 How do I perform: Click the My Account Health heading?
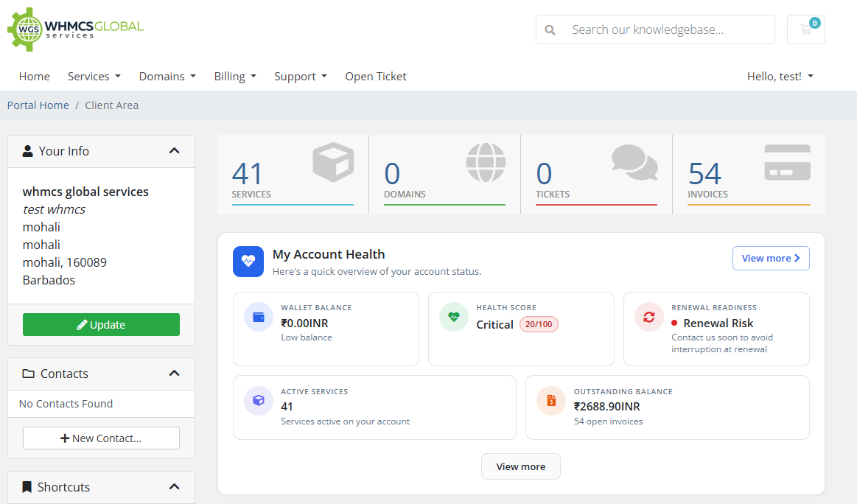pos(329,254)
